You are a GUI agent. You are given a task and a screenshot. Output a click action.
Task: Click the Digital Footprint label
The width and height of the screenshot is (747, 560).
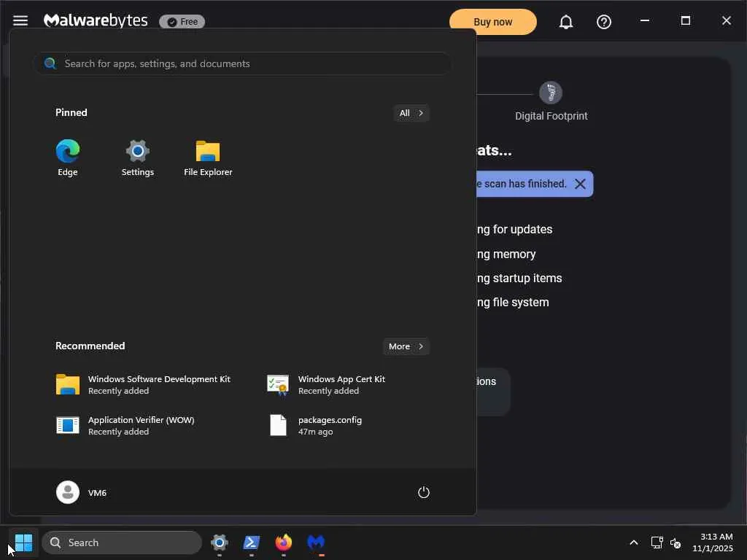pyautogui.click(x=551, y=116)
